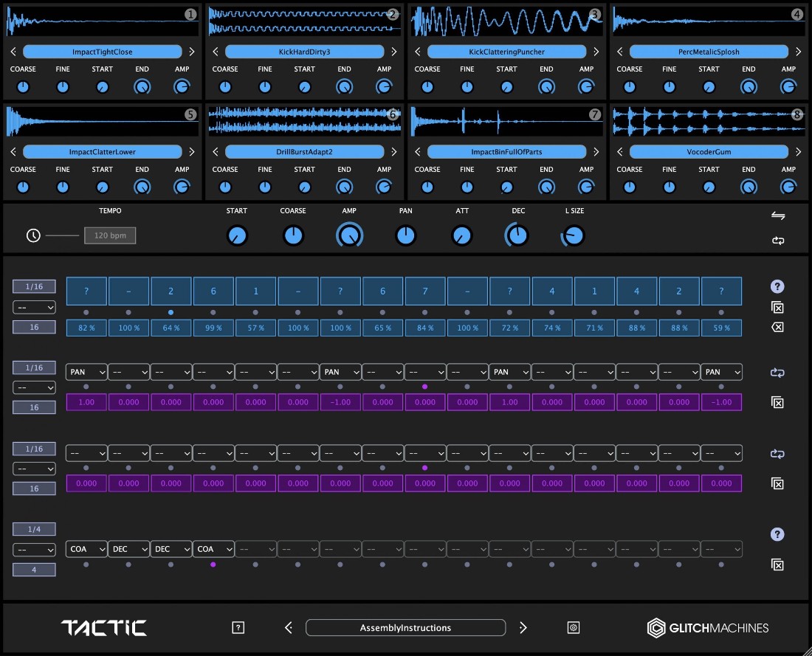The image size is (812, 656).
Task: Click the 120 bpm tempo field
Action: pos(110,236)
